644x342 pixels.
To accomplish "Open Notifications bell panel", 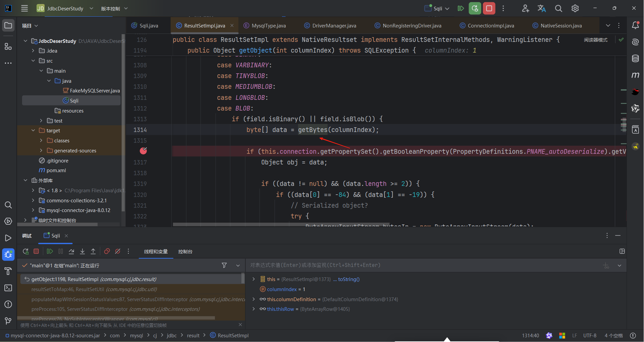I will point(635,25).
